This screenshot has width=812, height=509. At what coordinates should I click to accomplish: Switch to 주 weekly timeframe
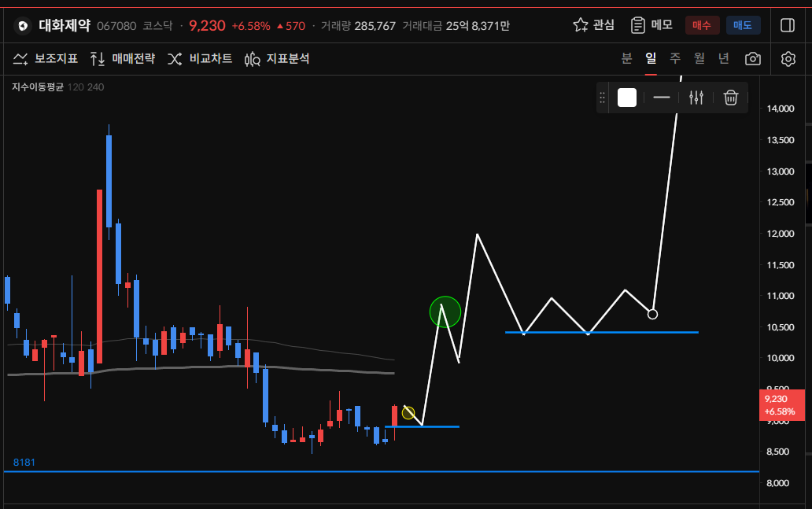pos(675,58)
